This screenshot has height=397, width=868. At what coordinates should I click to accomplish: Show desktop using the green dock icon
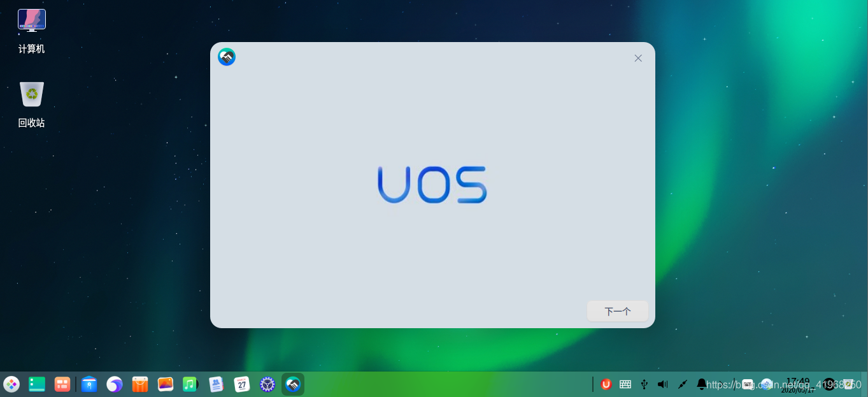[x=37, y=384]
